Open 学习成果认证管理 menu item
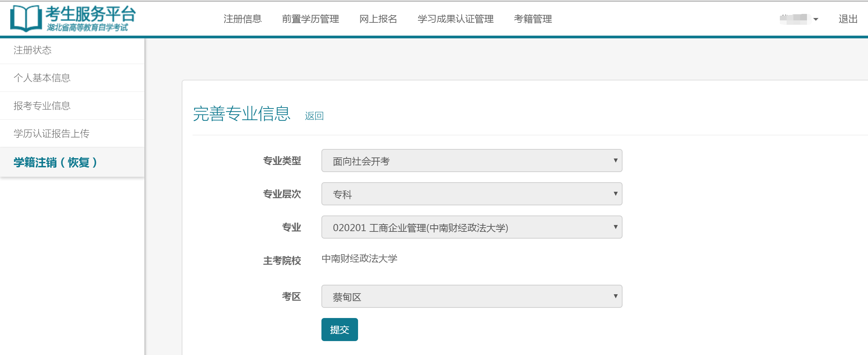This screenshot has width=868, height=355. pyautogui.click(x=455, y=19)
